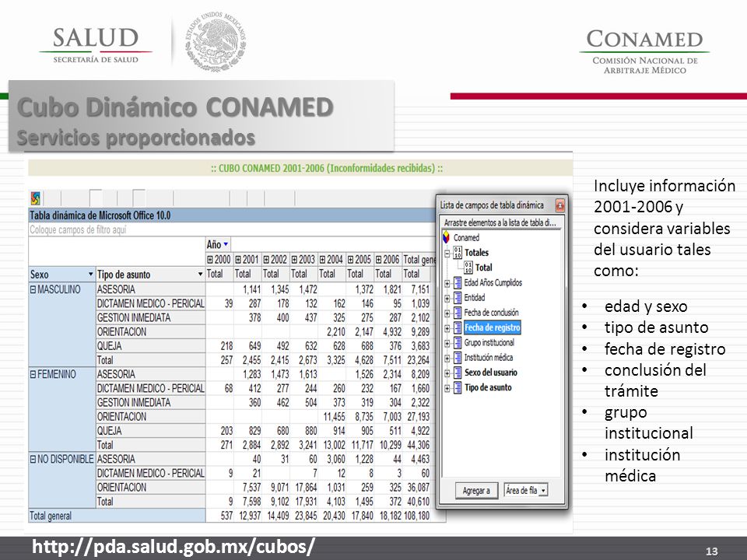Select cell with value 11,455
Image resolution: width=747 pixels, height=560 pixels.
tap(332, 417)
